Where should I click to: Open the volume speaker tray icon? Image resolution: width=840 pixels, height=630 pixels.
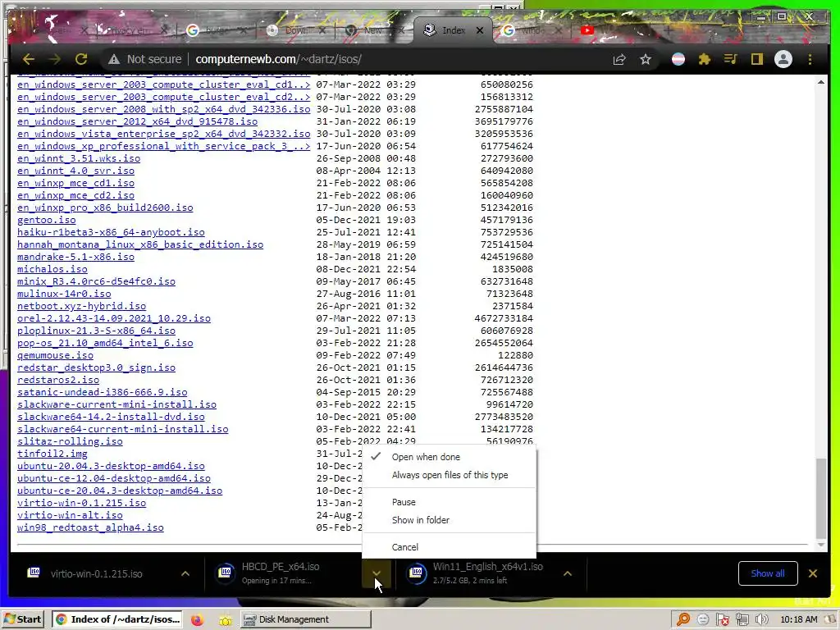coord(761,620)
